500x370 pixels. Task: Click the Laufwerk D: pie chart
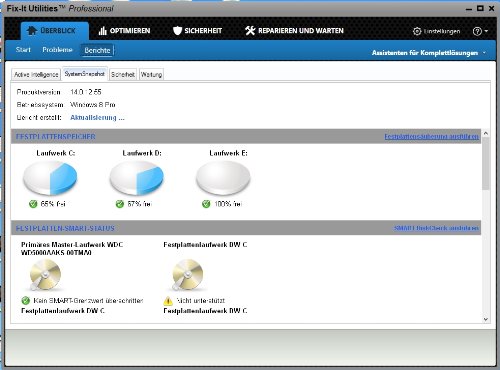137,178
